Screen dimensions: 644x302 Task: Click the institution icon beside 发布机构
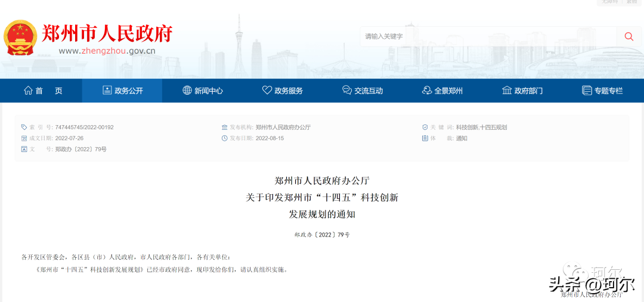[224, 127]
